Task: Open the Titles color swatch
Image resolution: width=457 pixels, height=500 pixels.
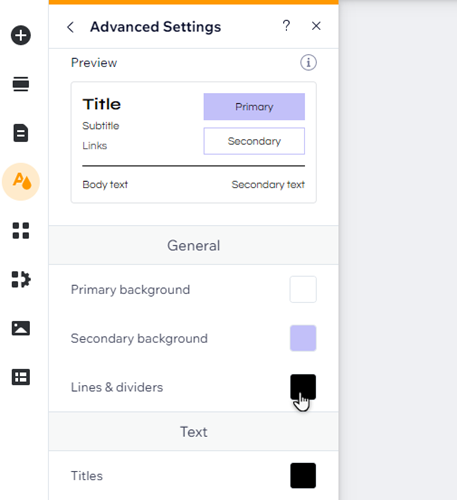Action: 303,476
